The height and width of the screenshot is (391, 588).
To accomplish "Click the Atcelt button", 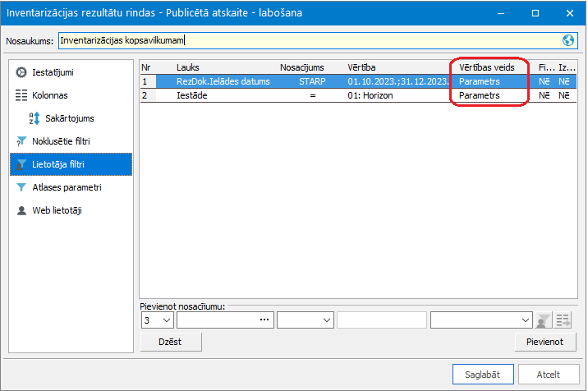I will click(x=549, y=374).
